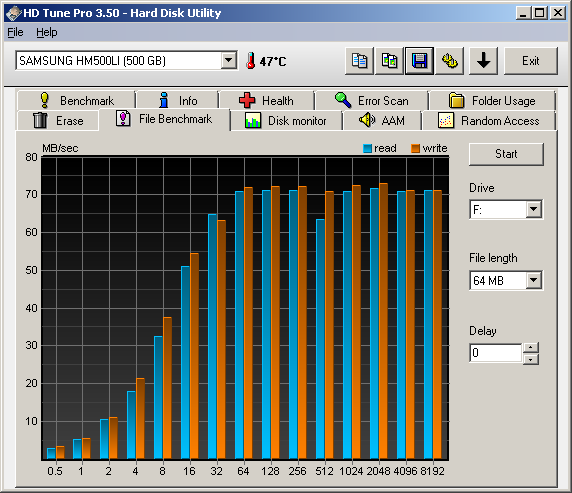This screenshot has width=572, height=493.
Task: Open the Disk monitor tab
Action: [x=286, y=120]
